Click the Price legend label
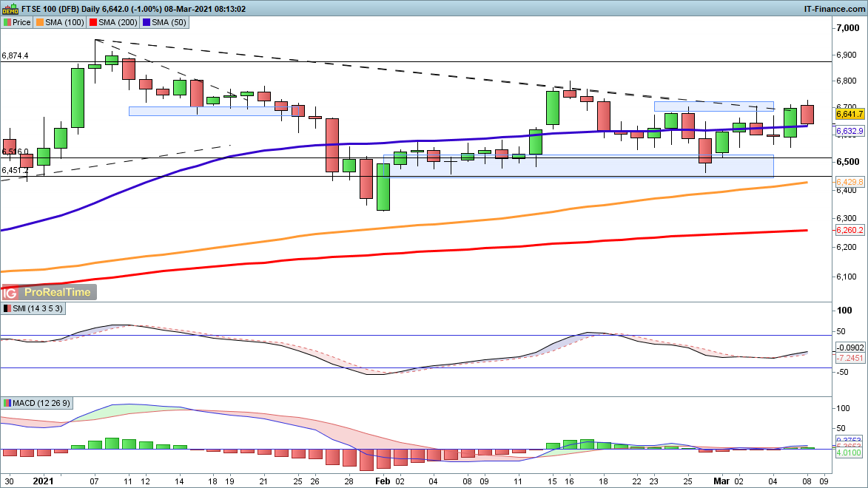 coord(21,22)
